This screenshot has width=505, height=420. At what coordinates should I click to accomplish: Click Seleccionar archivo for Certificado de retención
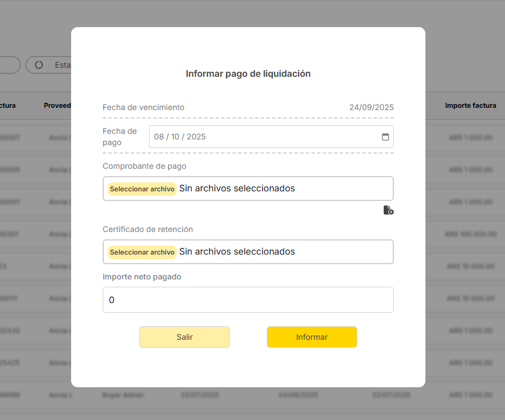point(142,252)
